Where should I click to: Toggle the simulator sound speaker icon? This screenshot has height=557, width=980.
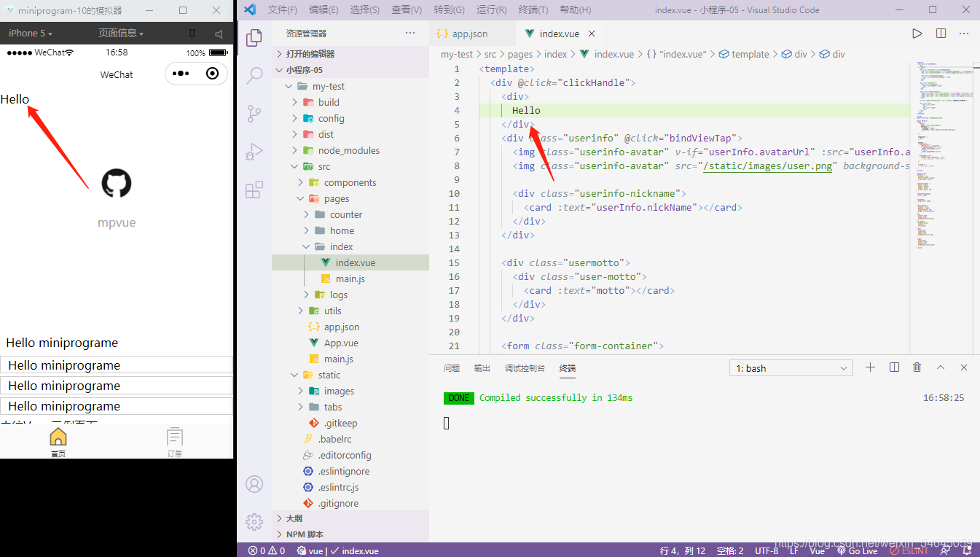coord(219,34)
